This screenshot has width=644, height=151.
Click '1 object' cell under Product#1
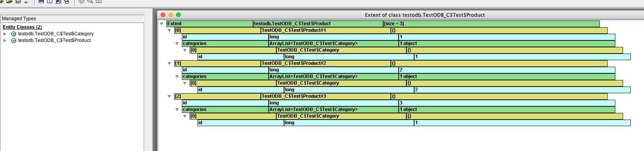tap(507, 43)
